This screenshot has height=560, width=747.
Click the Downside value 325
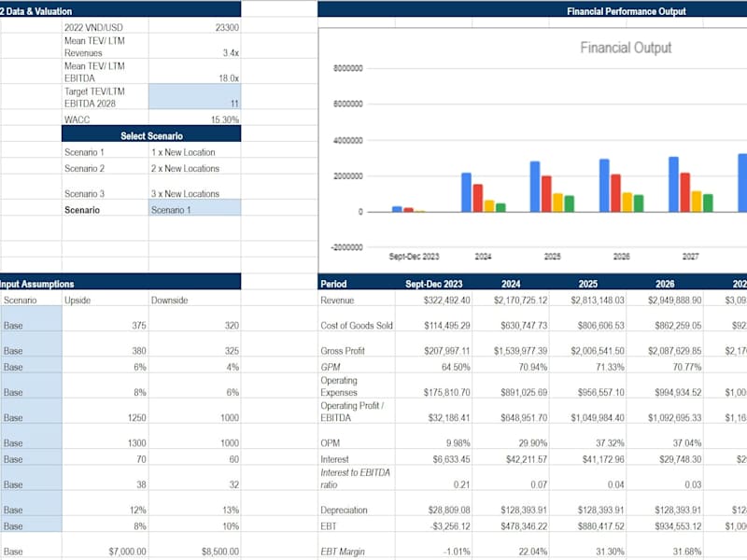[x=232, y=351]
